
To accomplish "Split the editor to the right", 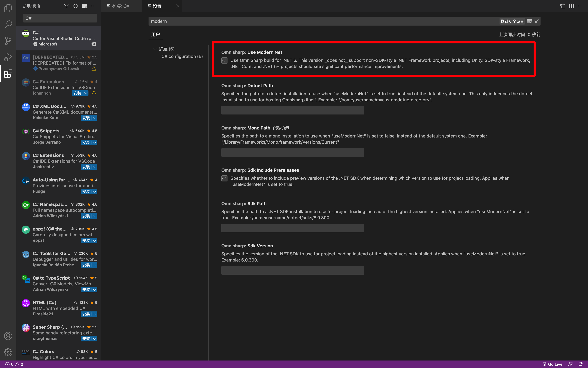I will (x=571, y=6).
